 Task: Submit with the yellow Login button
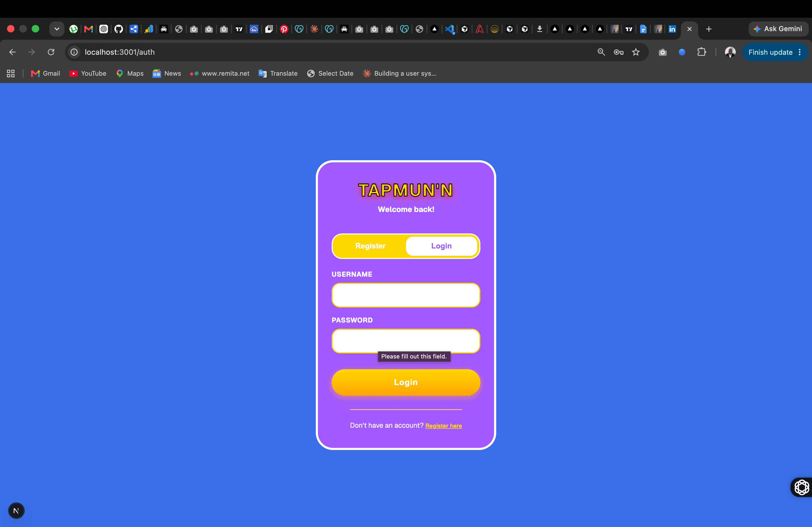(x=406, y=382)
